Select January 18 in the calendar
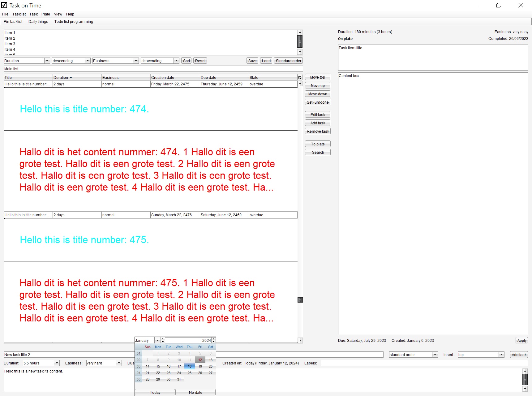This screenshot has height=396, width=532. pyautogui.click(x=190, y=366)
